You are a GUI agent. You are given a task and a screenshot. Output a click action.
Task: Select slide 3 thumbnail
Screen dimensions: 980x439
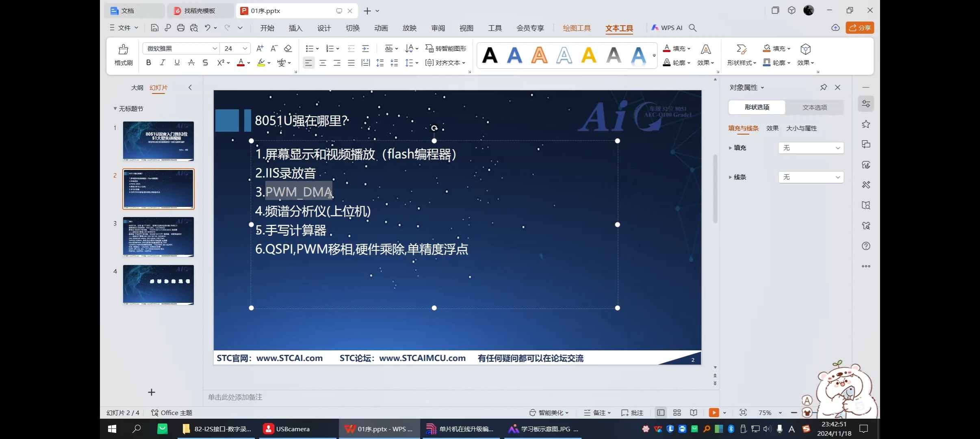158,237
